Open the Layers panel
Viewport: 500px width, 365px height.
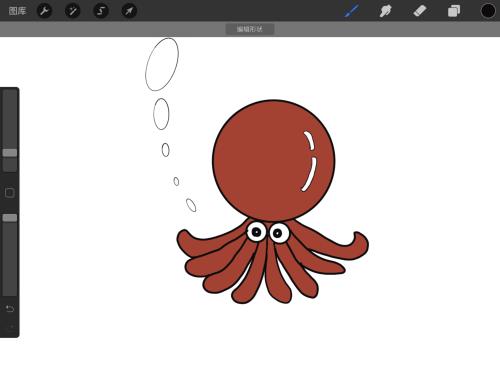coord(454,11)
